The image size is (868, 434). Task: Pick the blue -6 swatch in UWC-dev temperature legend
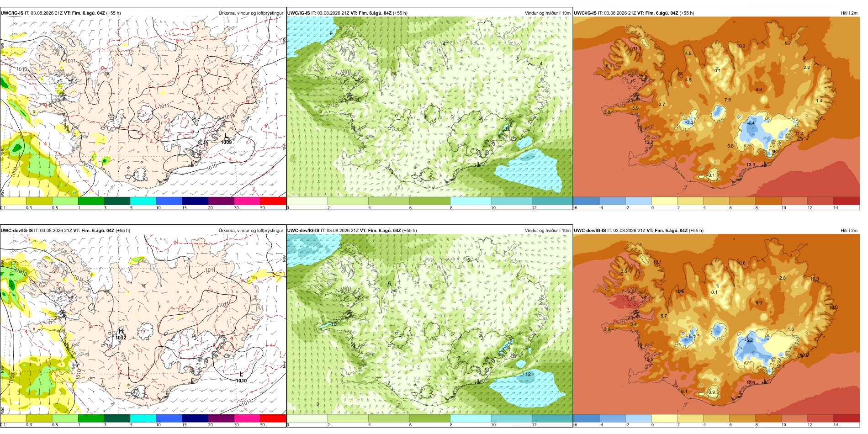click(x=586, y=418)
